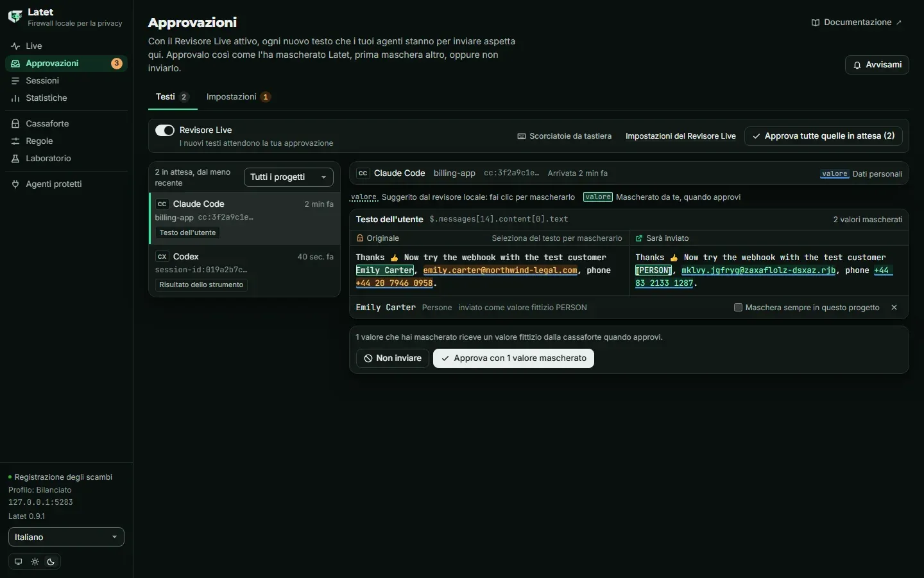Switch to light theme sun icon
The width and height of the screenshot is (924, 578).
(35, 562)
